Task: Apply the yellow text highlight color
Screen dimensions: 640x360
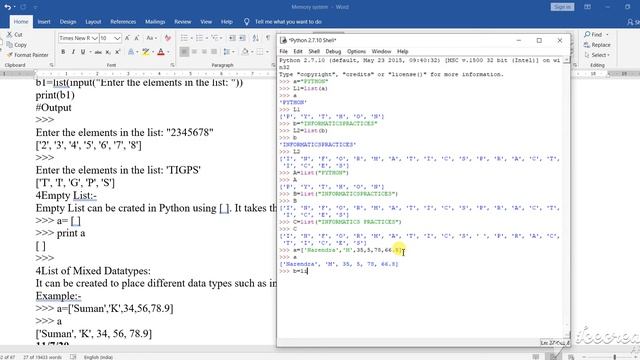Action: (x=145, y=52)
